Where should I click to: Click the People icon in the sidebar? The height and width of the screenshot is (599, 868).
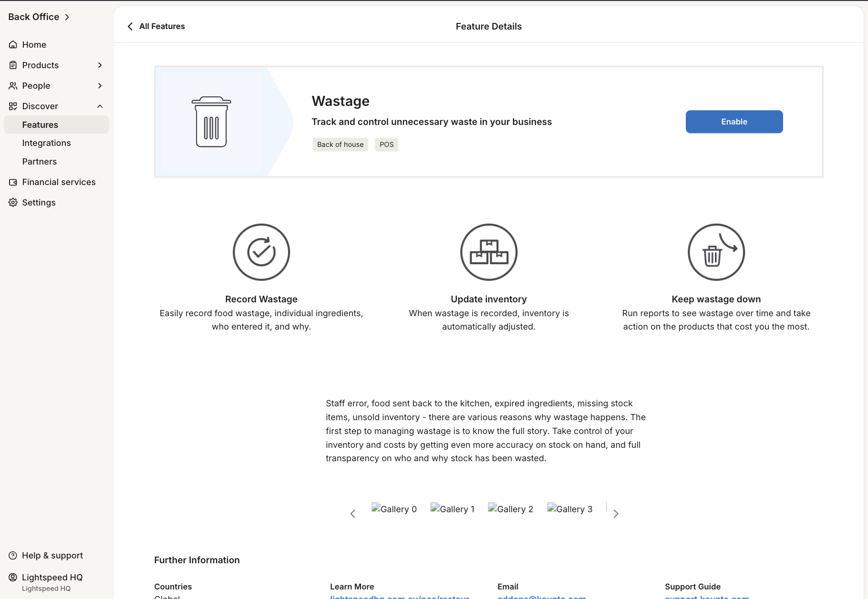pos(13,85)
